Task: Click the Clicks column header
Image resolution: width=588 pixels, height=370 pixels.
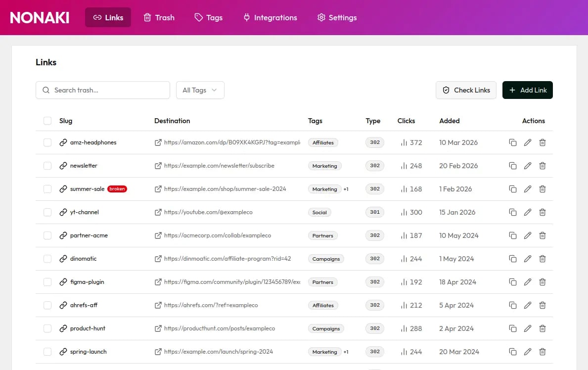Action: [406, 121]
